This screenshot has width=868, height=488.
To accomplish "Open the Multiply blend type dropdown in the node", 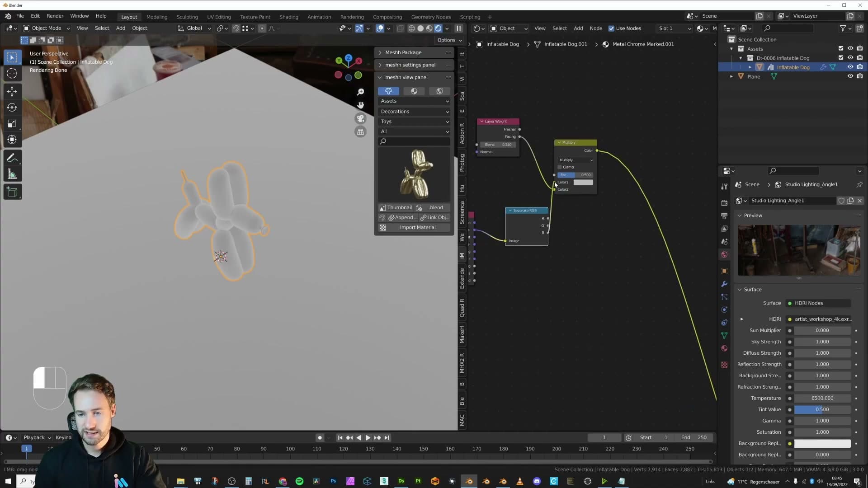I will [576, 160].
